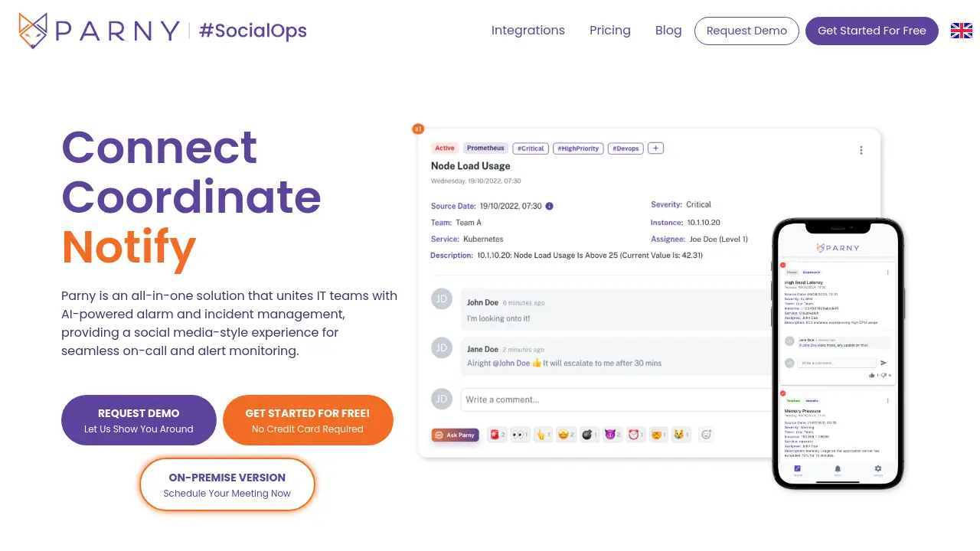
Task: Click the plus button to add tag
Action: point(655,148)
